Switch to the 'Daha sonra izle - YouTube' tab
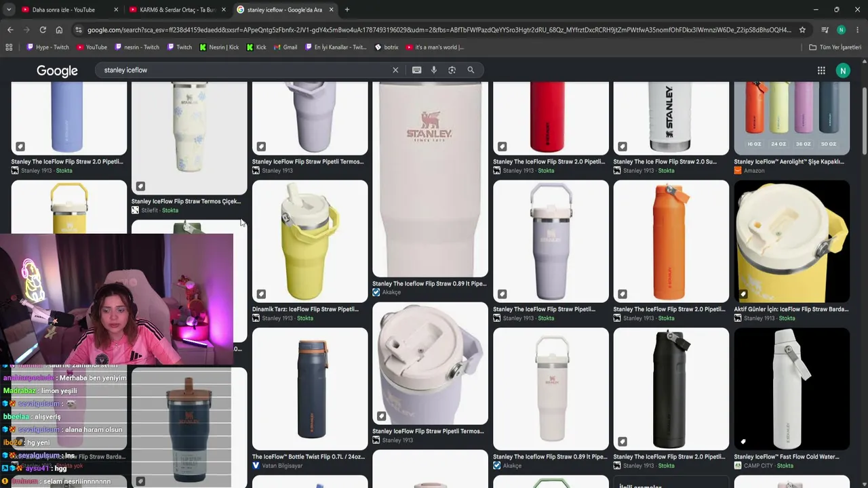Image resolution: width=868 pixels, height=488 pixels. (70, 9)
